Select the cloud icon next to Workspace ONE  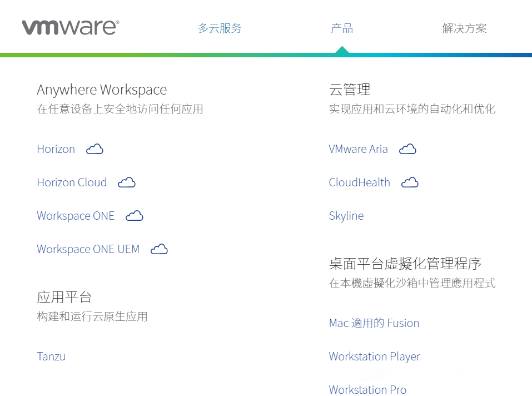point(134,216)
